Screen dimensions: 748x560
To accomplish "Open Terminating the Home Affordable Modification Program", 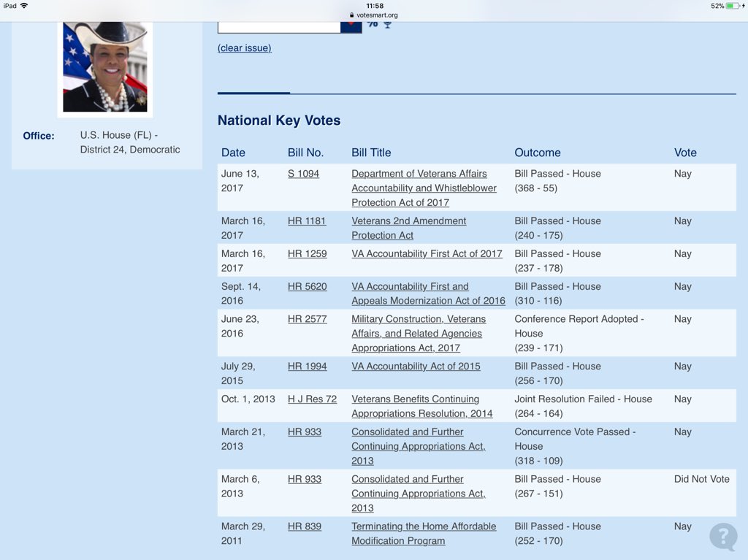I will (x=424, y=534).
